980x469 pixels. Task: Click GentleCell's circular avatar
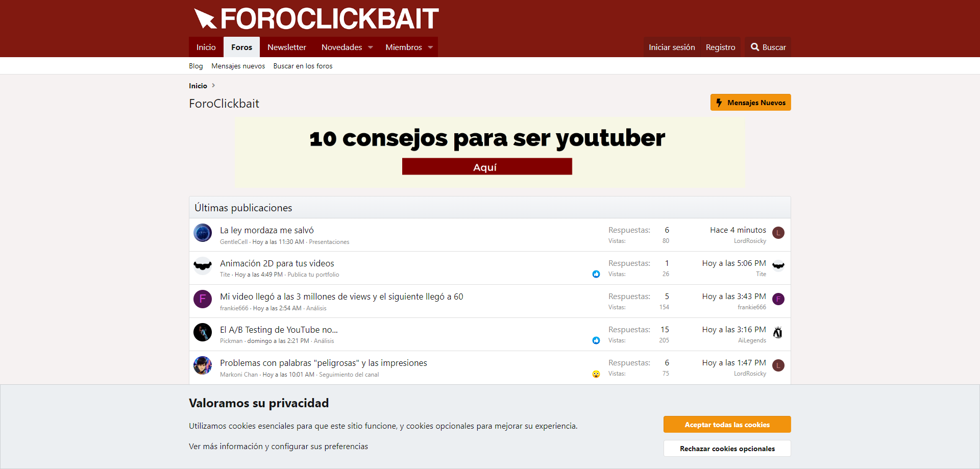pyautogui.click(x=202, y=233)
